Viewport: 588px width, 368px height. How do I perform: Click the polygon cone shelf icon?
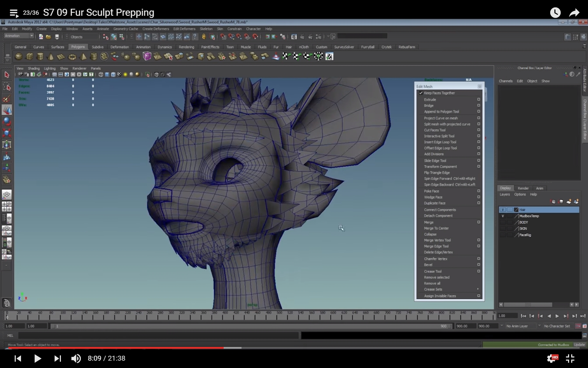pos(50,56)
